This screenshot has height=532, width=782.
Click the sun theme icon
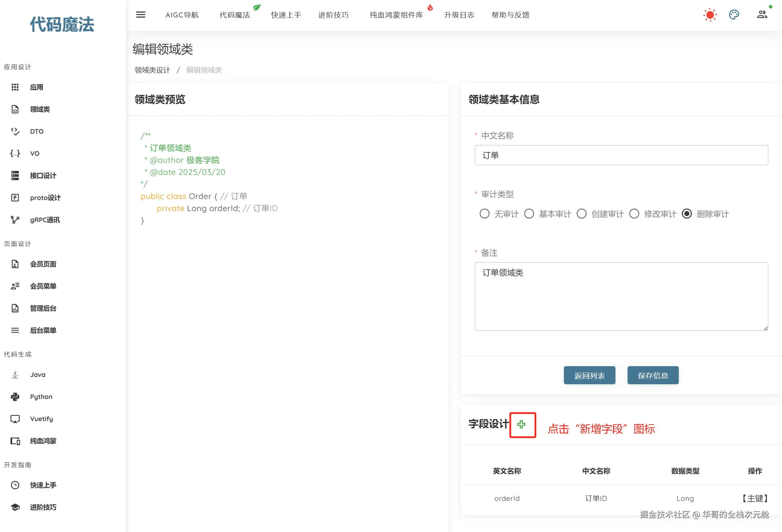710,15
